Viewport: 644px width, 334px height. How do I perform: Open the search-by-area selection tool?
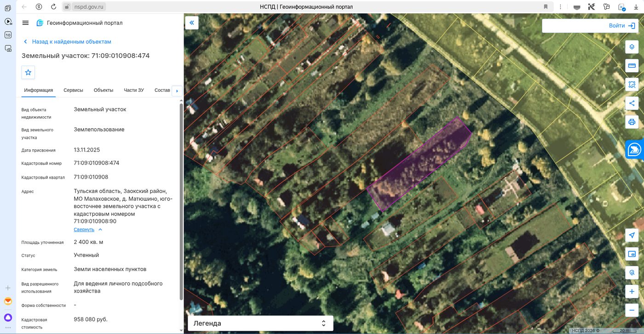632,85
